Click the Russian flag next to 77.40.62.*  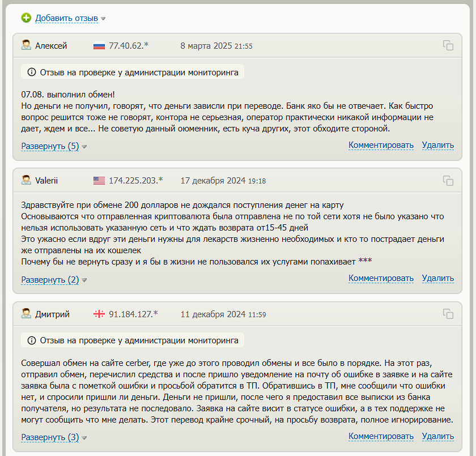coord(99,46)
